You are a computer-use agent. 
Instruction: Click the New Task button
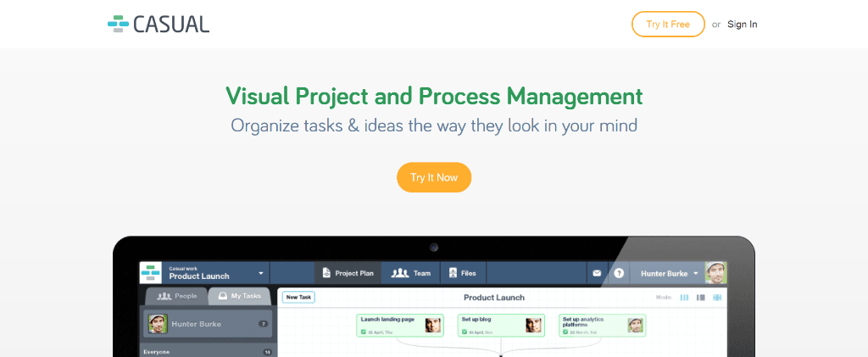tap(298, 298)
